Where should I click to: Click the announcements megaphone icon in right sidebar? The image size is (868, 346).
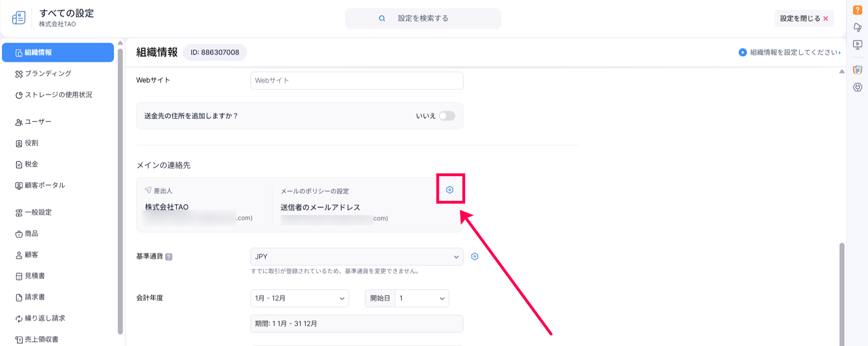point(858,27)
